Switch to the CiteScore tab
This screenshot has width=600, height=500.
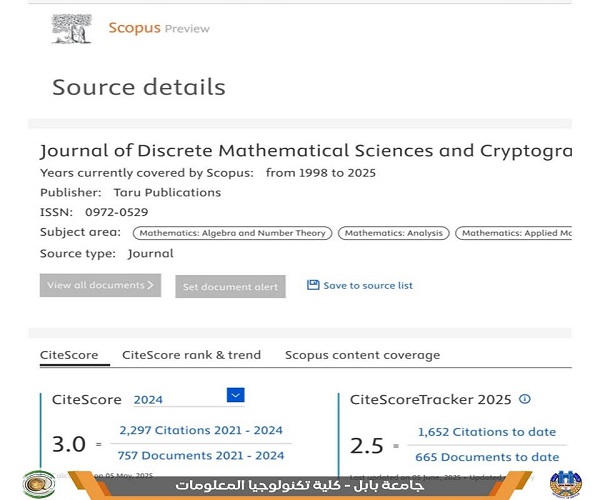pyautogui.click(x=69, y=355)
